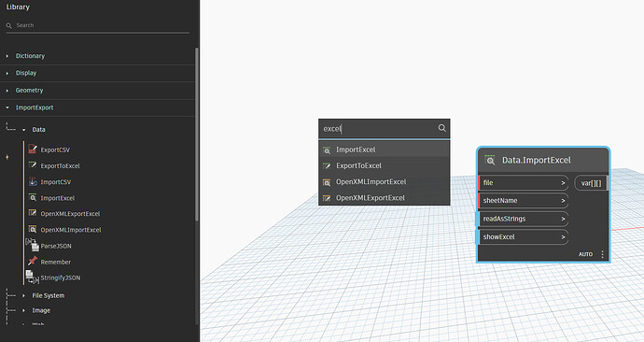The image size is (644, 342).
Task: Click the ImportExcel icon in the library tree
Action: pyautogui.click(x=33, y=197)
